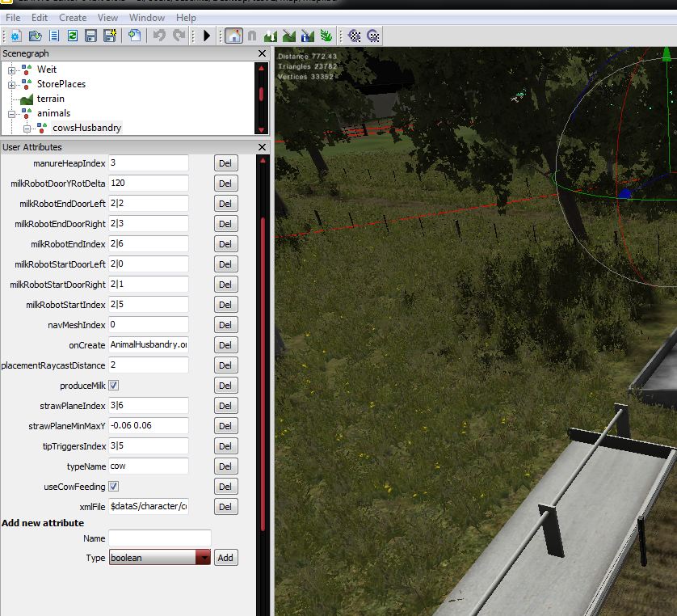This screenshot has height=616, width=677.
Task: Delete the tipTriggersIndex attribute
Action: (x=225, y=446)
